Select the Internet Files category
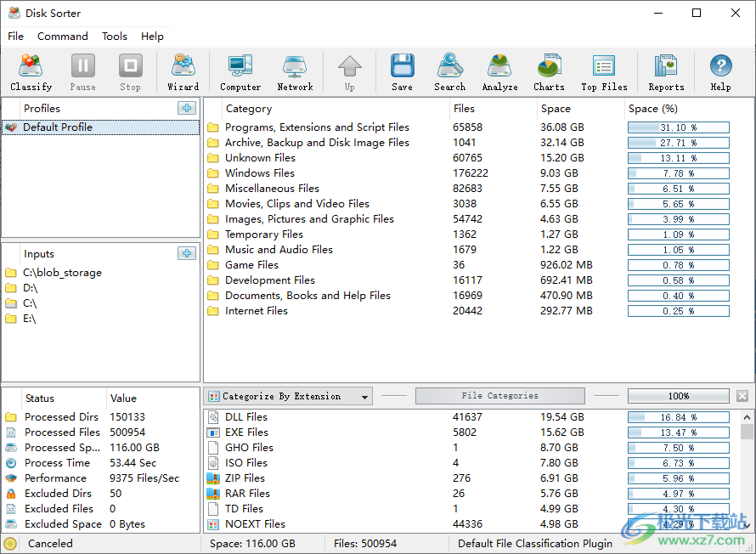This screenshot has height=554, width=756. coord(256,311)
